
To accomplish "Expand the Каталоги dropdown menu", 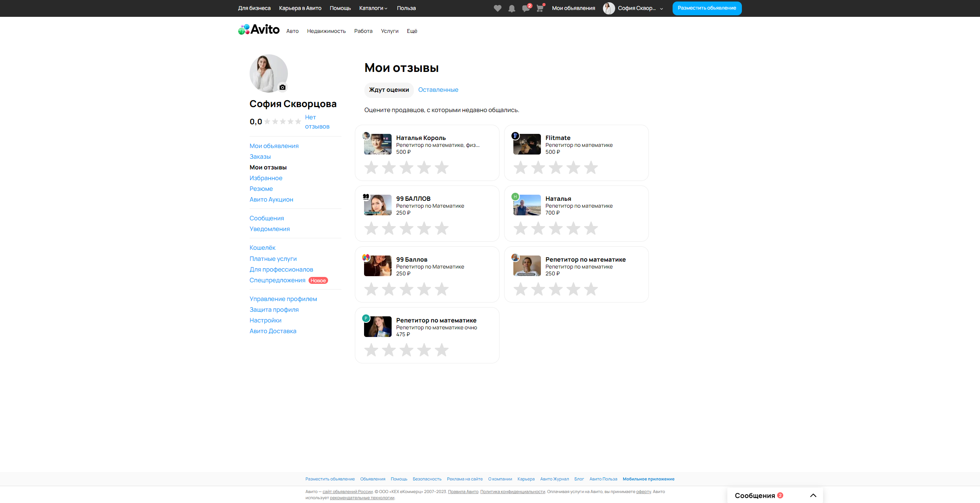I will click(373, 8).
